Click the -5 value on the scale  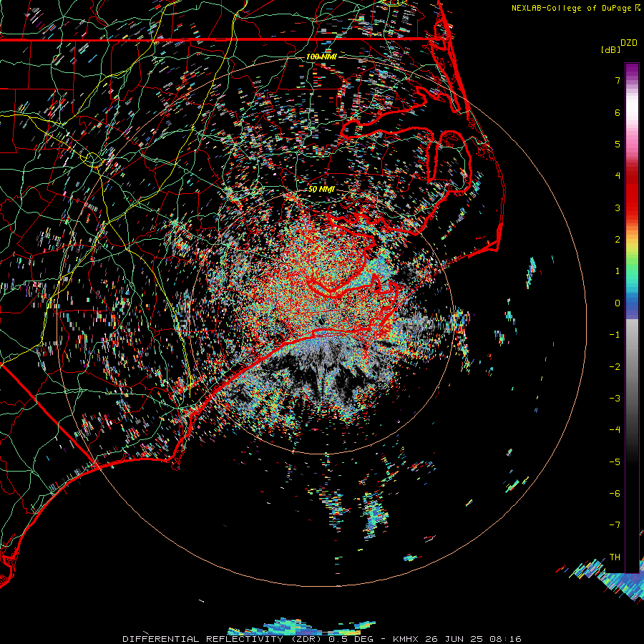click(615, 462)
